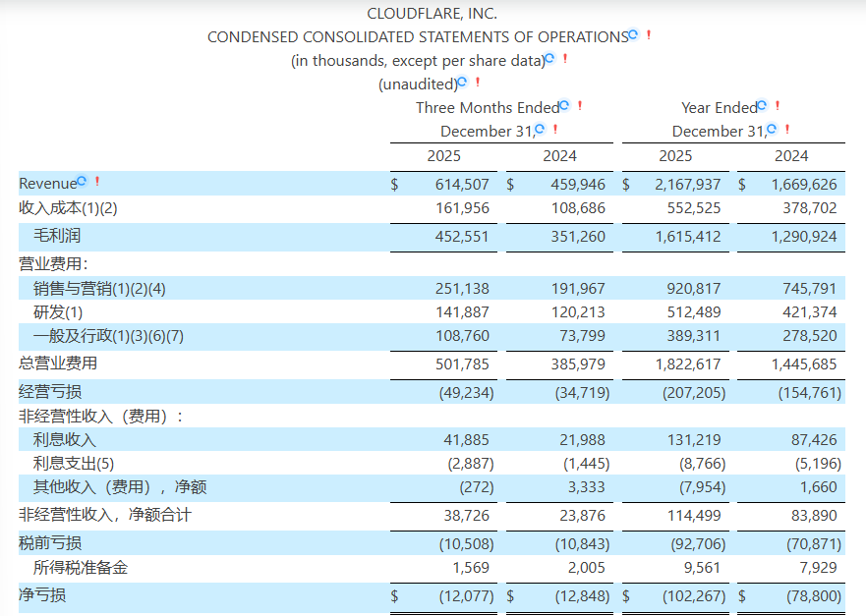Click blue retry icon under Three Months Ended December 31
The width and height of the screenshot is (866, 616).
(x=540, y=130)
